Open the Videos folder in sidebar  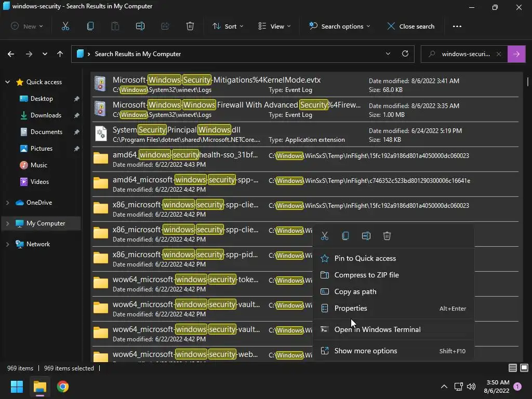click(x=39, y=181)
